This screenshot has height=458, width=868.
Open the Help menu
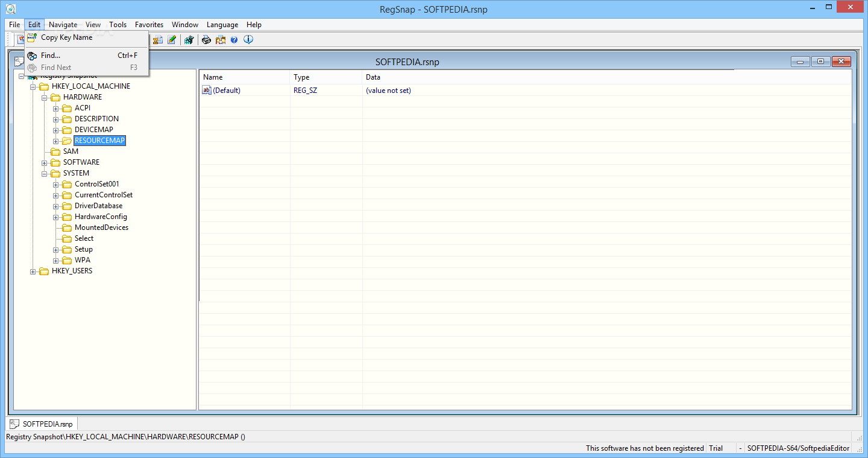click(254, 25)
